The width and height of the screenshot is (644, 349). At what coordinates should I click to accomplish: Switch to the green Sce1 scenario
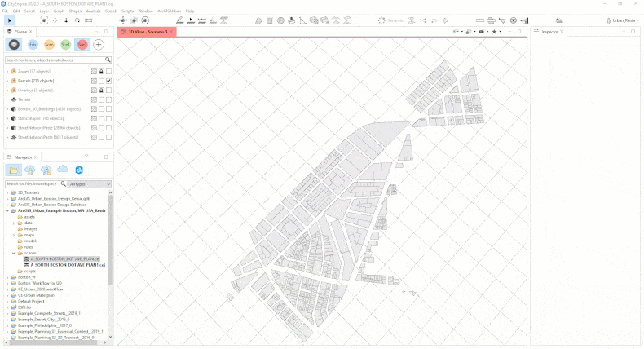pyautogui.click(x=66, y=44)
